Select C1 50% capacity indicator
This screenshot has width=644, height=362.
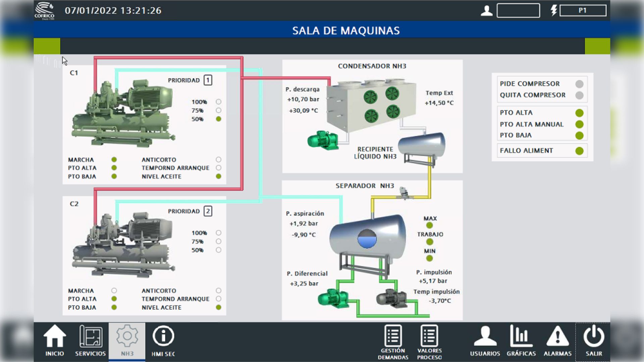[219, 119]
